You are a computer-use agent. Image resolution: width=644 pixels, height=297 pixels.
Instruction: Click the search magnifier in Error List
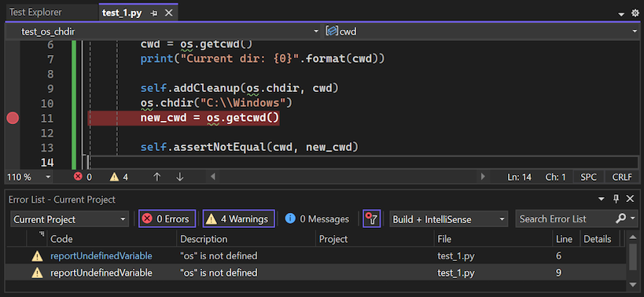(620, 218)
